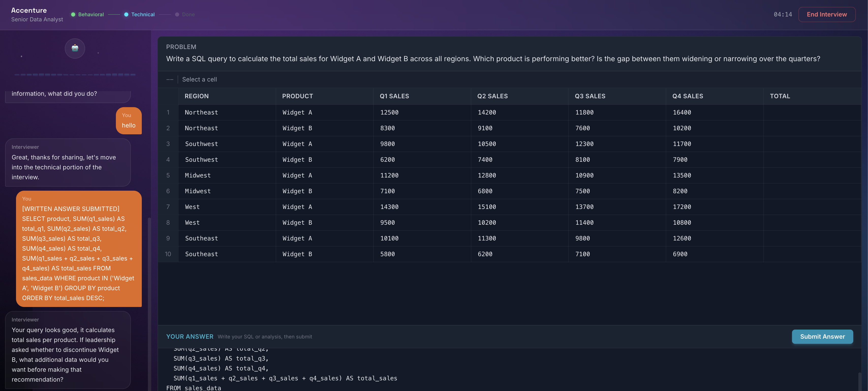Click row number 10 header
868x391 pixels.
point(168,254)
